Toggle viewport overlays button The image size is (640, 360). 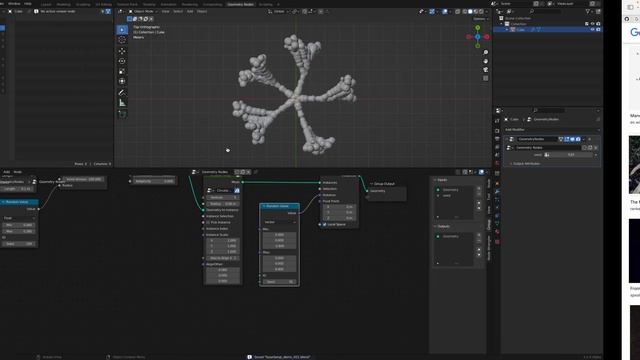pyautogui.click(x=445, y=11)
